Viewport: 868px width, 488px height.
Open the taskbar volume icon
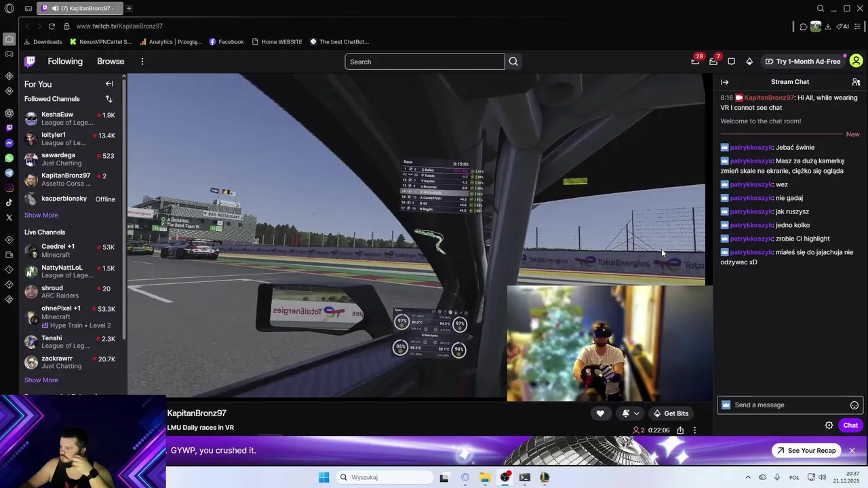(x=823, y=477)
